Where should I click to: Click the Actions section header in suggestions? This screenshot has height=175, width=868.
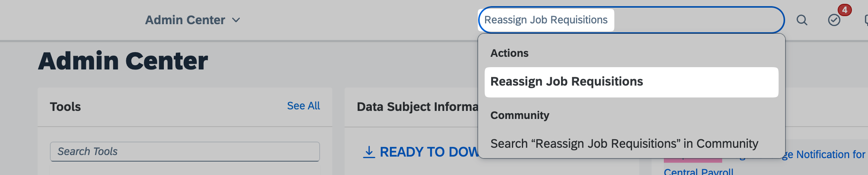pos(509,53)
